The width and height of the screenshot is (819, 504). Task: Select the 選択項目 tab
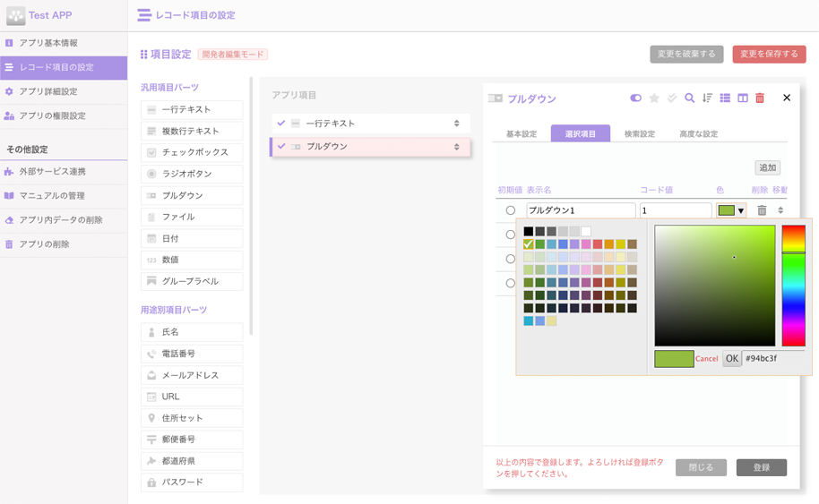pyautogui.click(x=581, y=133)
